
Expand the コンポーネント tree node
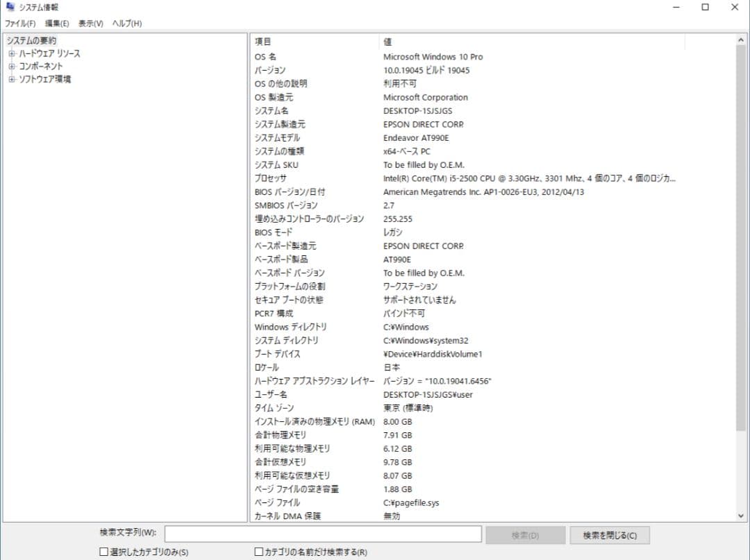[12, 67]
